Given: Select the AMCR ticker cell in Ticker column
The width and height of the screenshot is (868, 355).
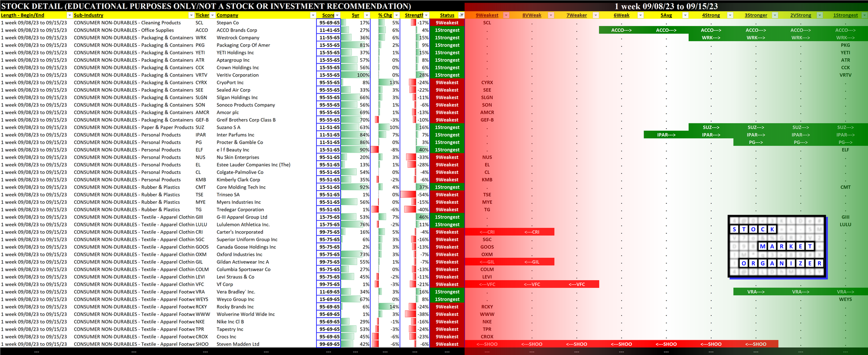Looking at the screenshot, I should [x=205, y=113].
